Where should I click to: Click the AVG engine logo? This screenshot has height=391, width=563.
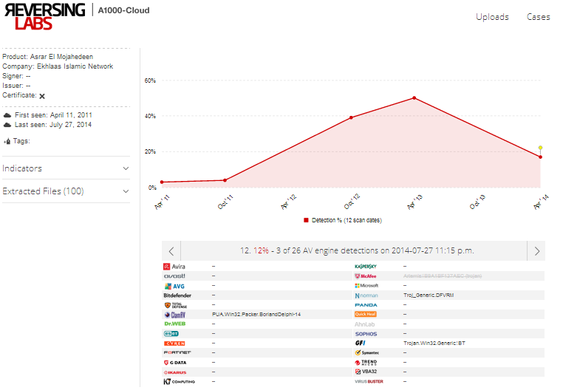pyautogui.click(x=175, y=286)
